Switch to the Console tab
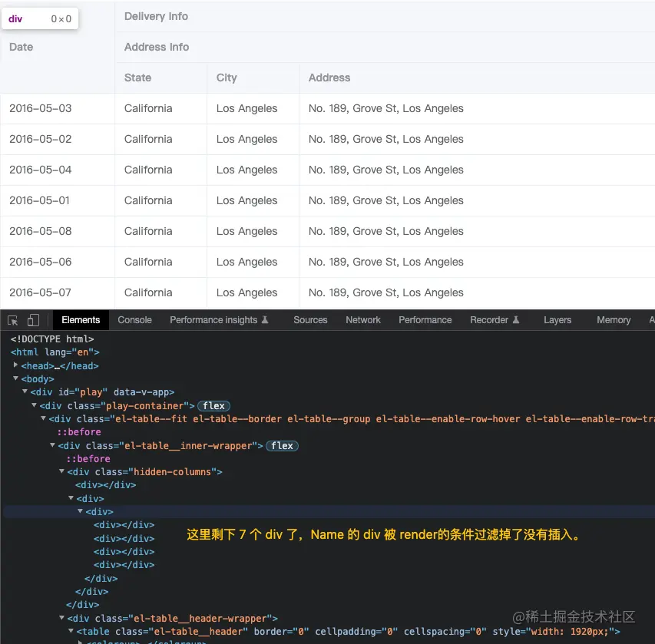Screen dimensions: 655x644 (134, 320)
